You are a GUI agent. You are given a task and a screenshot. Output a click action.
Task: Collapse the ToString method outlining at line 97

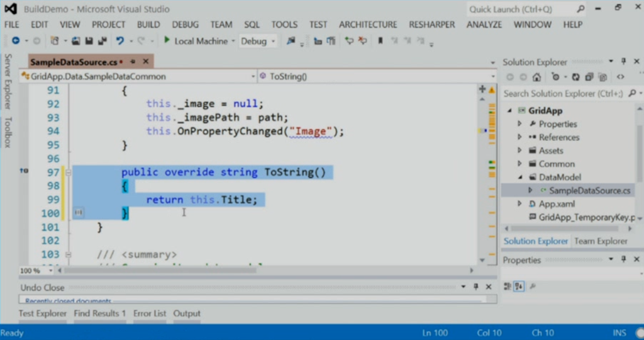click(68, 173)
